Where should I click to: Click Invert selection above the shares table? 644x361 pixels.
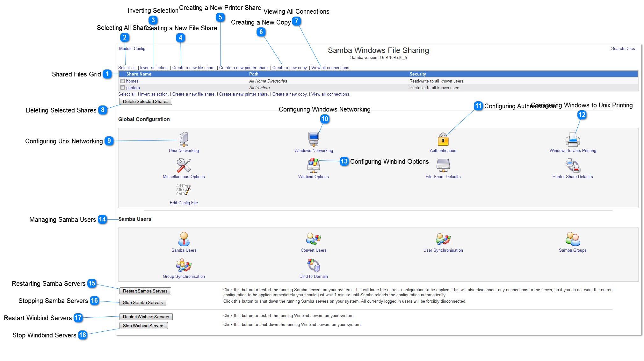154,68
